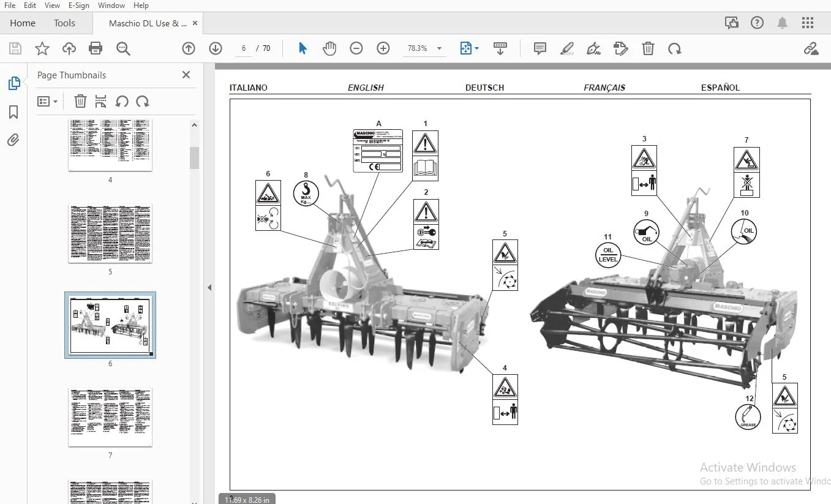The image size is (831, 504).
Task: Open the thumbnails options dropdown
Action: click(x=48, y=101)
